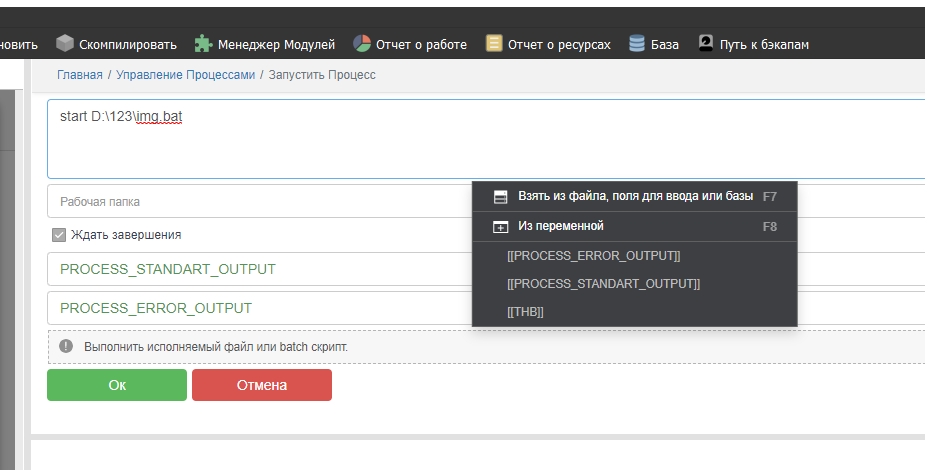925x470 pixels.
Task: Choose 'Взять из файла, поля для ввода или базы'
Action: pos(635,196)
